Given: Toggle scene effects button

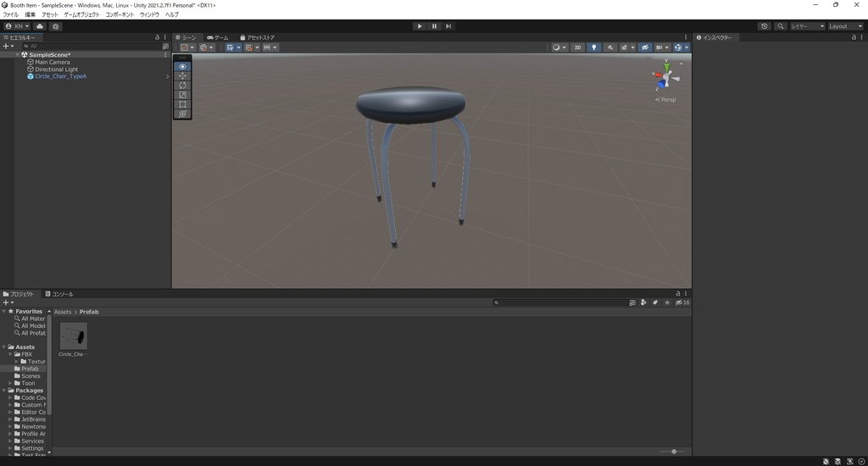Looking at the screenshot, I should 625,47.
